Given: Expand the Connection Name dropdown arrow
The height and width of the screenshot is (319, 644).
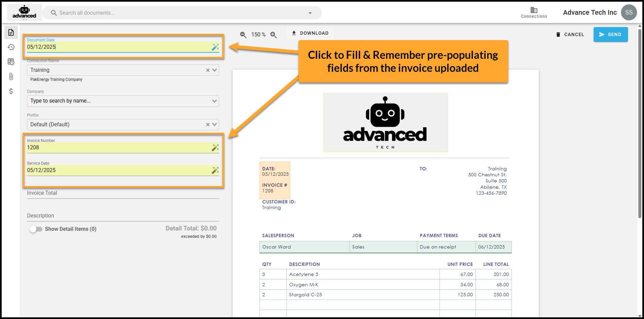Looking at the screenshot, I should coord(215,70).
